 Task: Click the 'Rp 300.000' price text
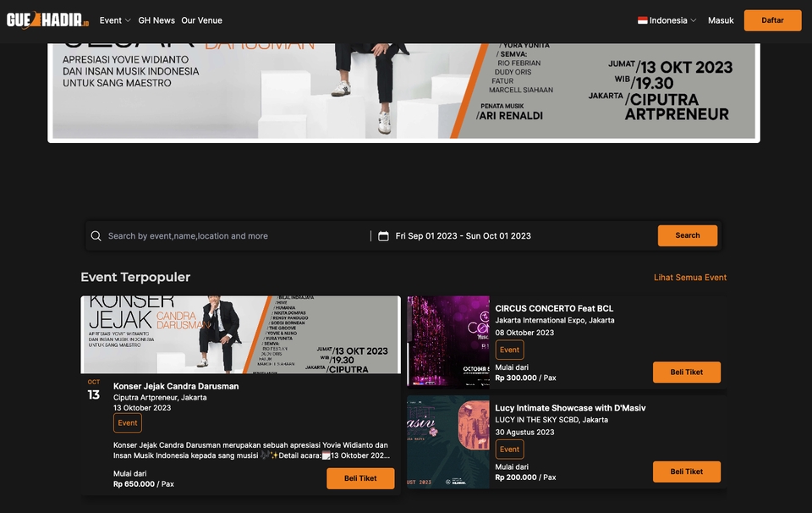point(516,378)
